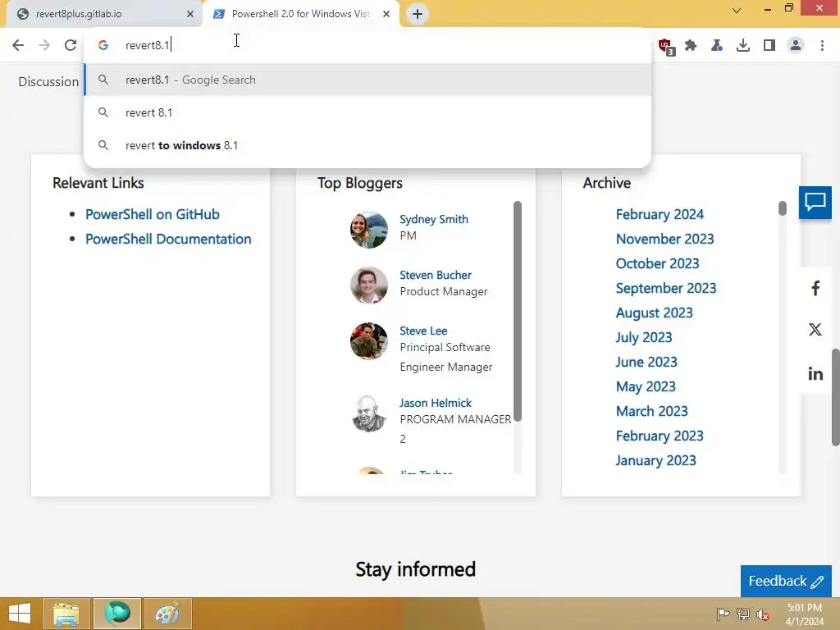Click the address bar text field
Viewport: 840px width, 630px height.
coord(367,45)
